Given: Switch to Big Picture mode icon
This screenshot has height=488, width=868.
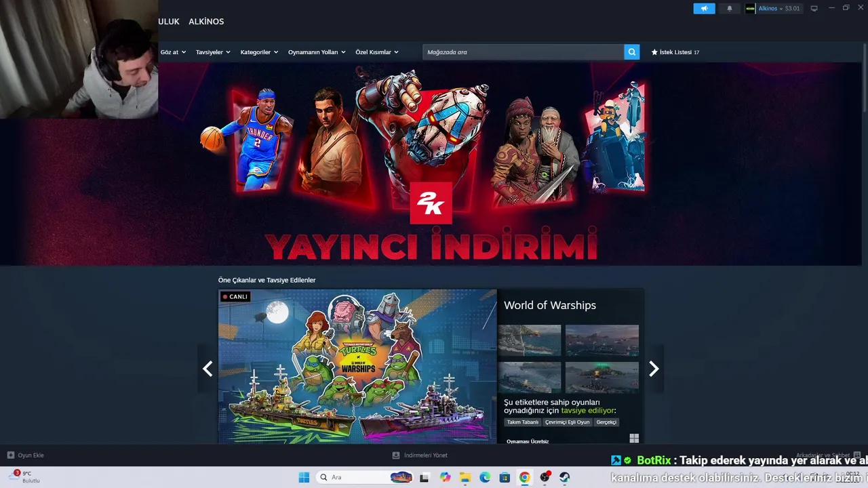Looking at the screenshot, I should [814, 8].
